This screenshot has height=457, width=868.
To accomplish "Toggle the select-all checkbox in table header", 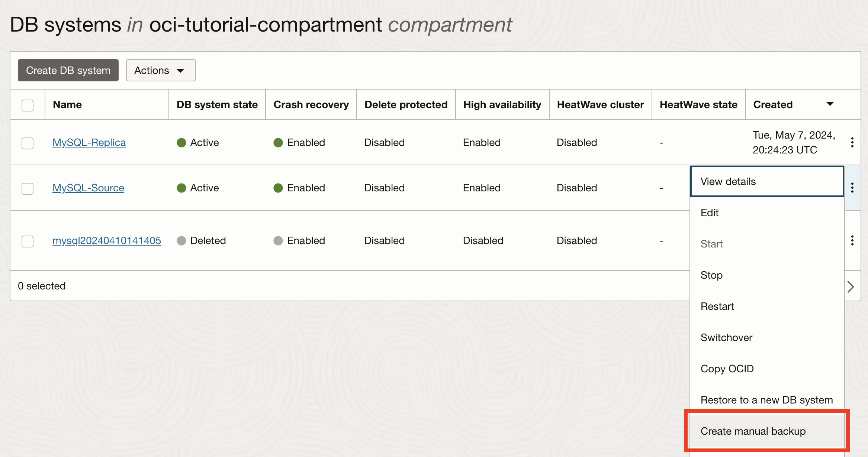I will click(27, 106).
